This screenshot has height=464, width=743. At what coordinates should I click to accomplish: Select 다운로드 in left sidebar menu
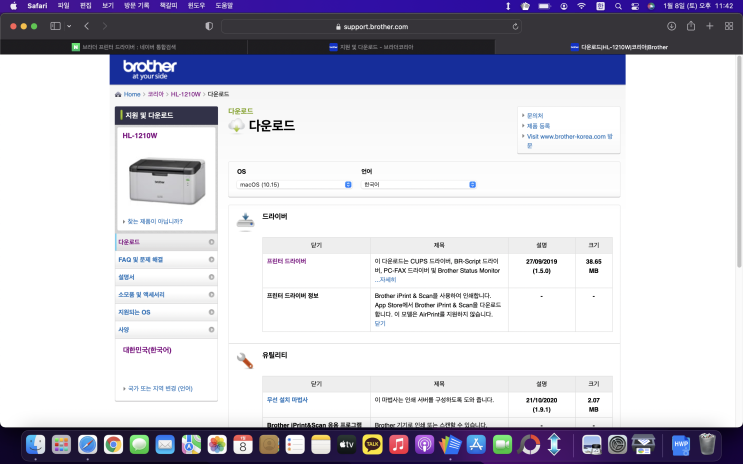coord(166,242)
